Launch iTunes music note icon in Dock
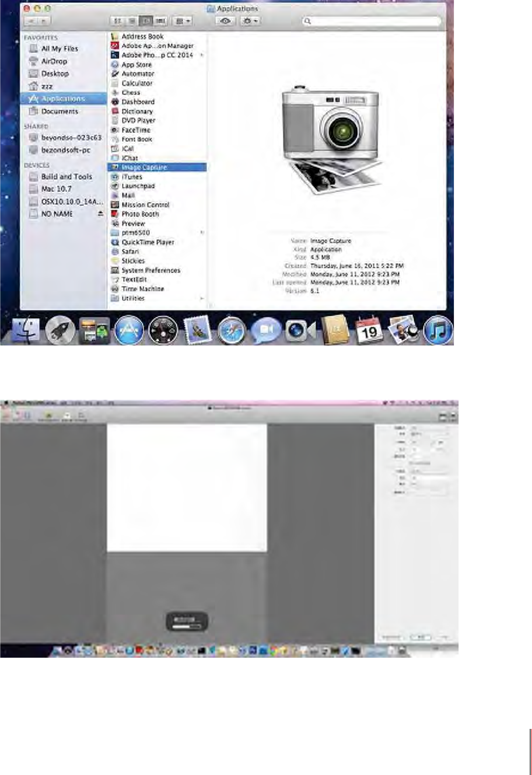The height and width of the screenshot is (775, 532). click(438, 331)
